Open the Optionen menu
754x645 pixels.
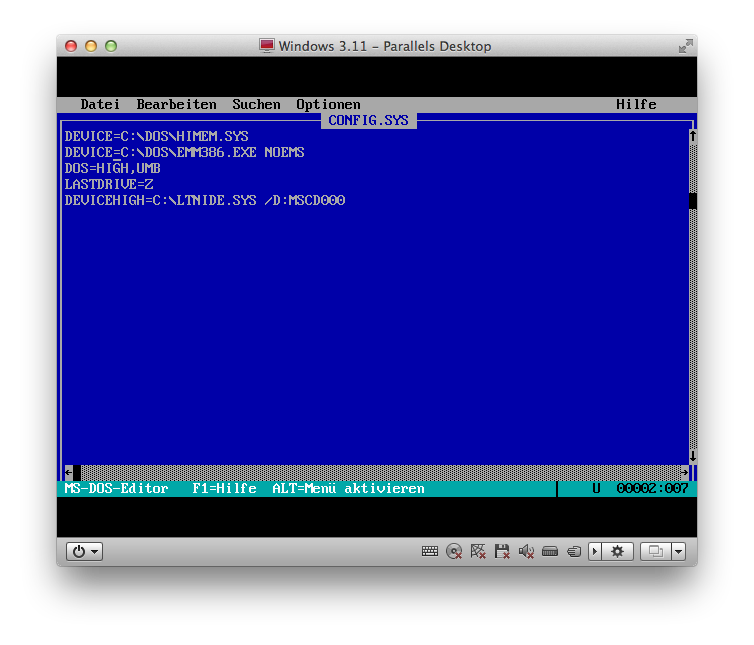click(x=328, y=104)
